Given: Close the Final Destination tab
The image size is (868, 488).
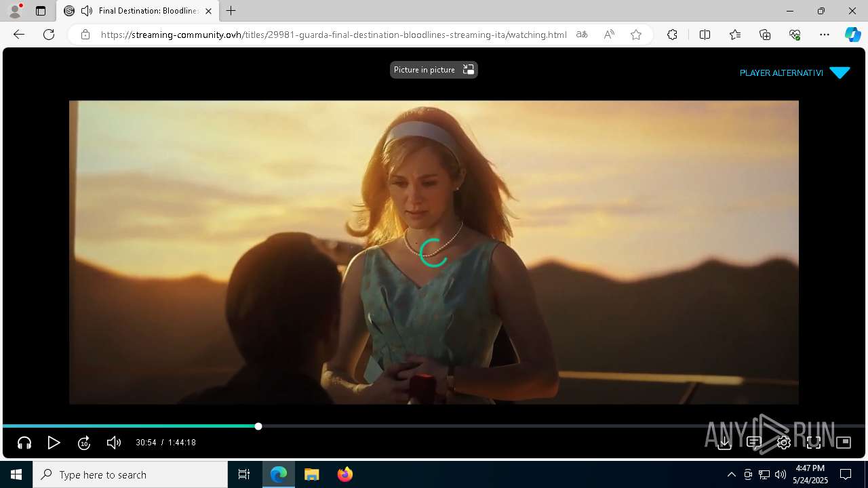Looking at the screenshot, I should pos(208,11).
